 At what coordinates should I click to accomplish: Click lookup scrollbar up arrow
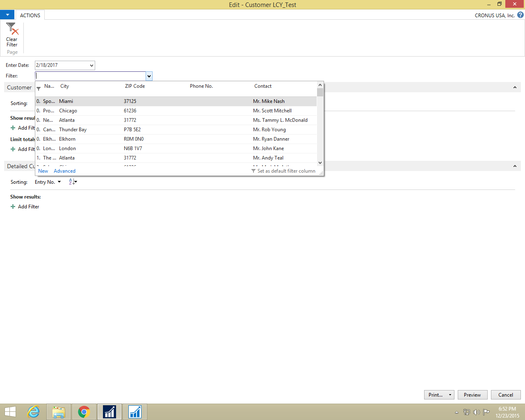coord(320,85)
